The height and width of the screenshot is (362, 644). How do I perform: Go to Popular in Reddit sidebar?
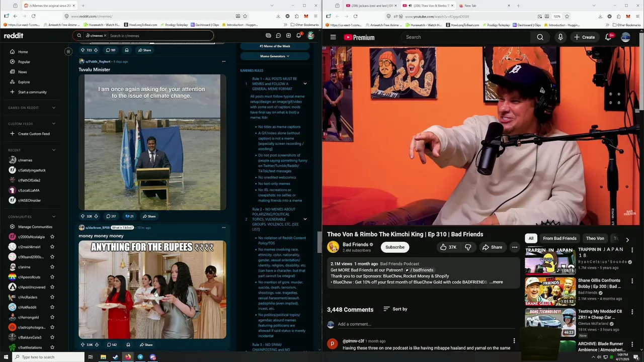24,62
